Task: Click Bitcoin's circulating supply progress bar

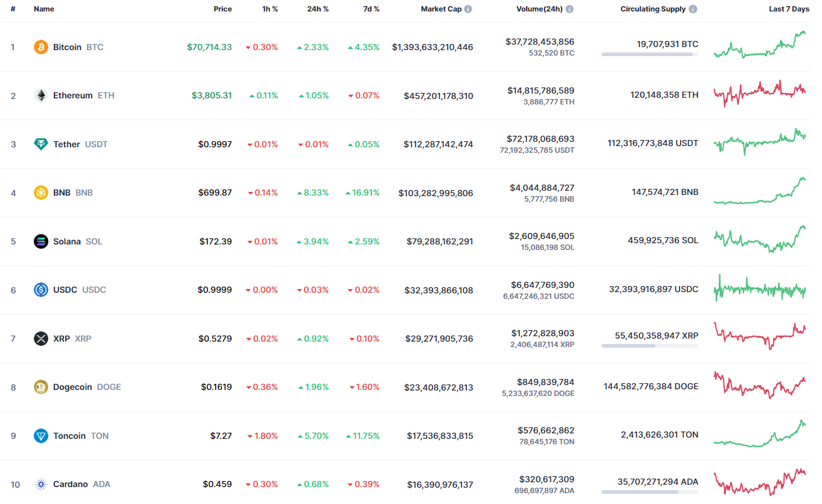Action: click(x=649, y=54)
